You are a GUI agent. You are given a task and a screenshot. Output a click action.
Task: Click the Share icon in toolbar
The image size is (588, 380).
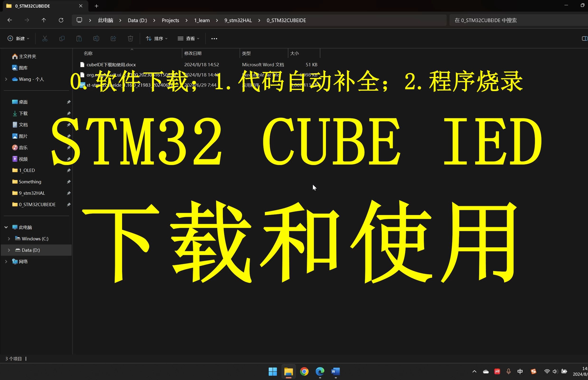pyautogui.click(x=113, y=38)
